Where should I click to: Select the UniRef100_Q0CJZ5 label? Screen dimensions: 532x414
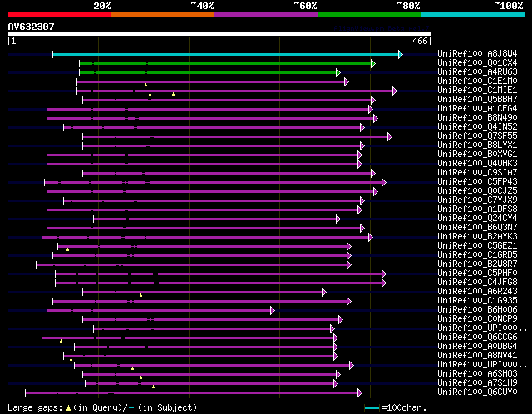coord(477,191)
